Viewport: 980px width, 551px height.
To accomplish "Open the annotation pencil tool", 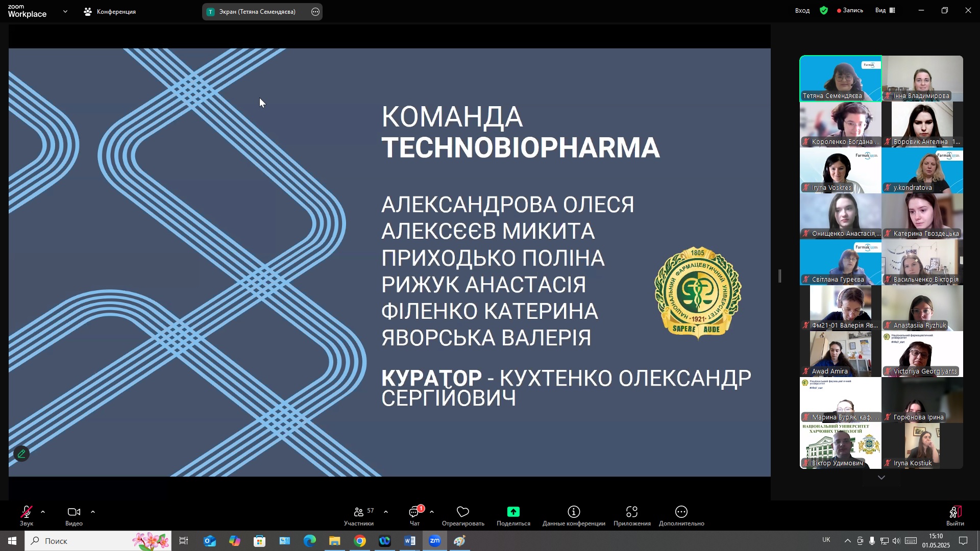I will [x=21, y=454].
